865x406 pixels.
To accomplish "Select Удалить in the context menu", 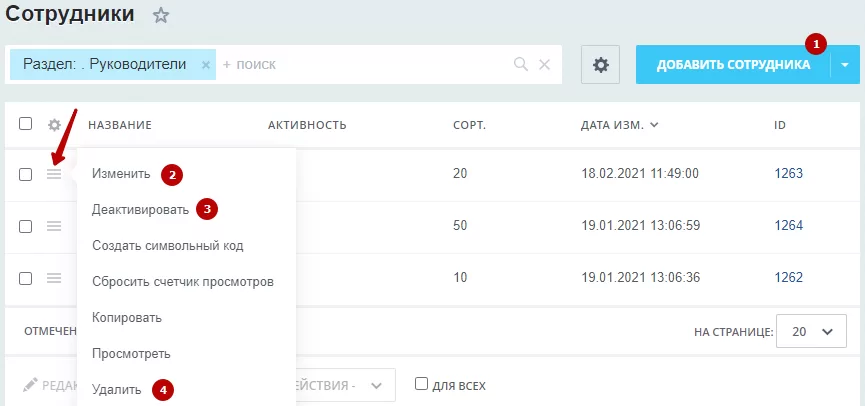I will pyautogui.click(x=117, y=390).
